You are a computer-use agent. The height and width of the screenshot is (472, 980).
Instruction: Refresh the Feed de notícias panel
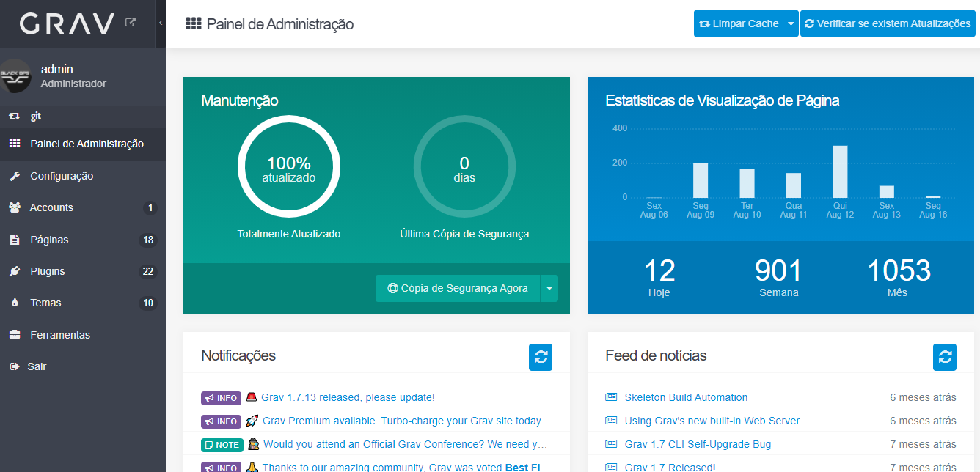click(945, 357)
